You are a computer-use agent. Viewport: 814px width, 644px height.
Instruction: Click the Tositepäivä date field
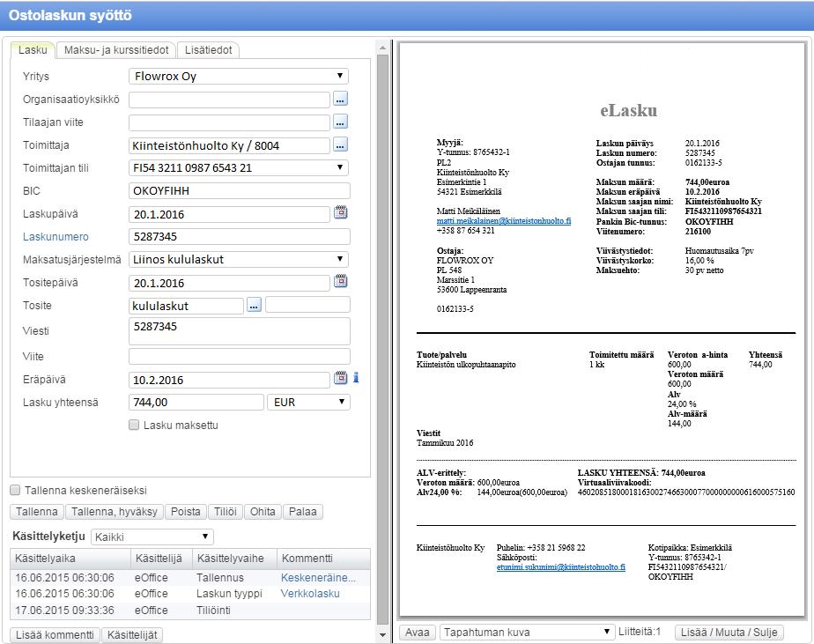229,283
